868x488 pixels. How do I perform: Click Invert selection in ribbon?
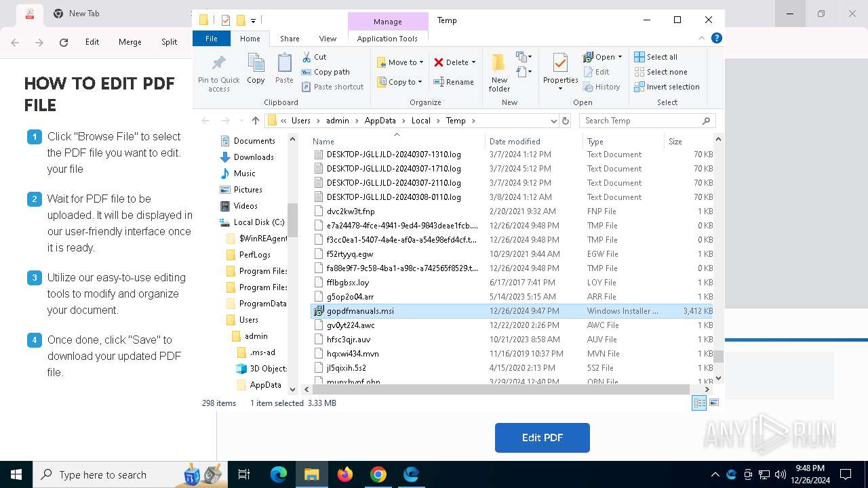coord(667,87)
